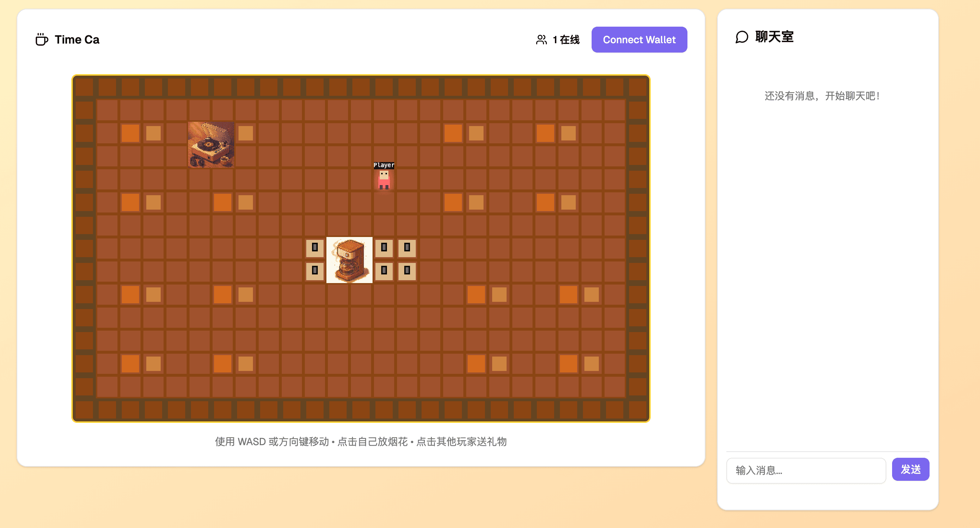Click the seat tile left of coffee machine, top
The width and height of the screenshot is (980, 528).
pos(315,248)
